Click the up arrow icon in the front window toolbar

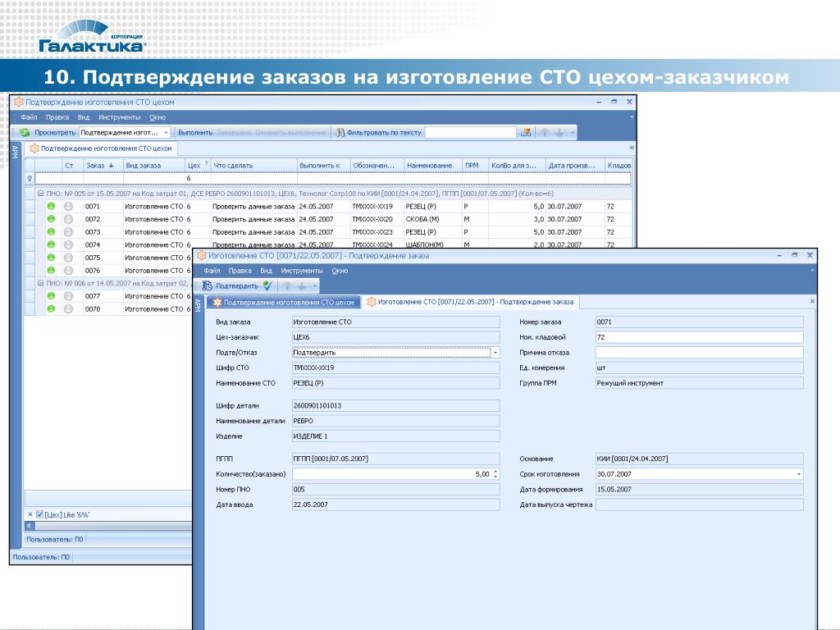287,286
